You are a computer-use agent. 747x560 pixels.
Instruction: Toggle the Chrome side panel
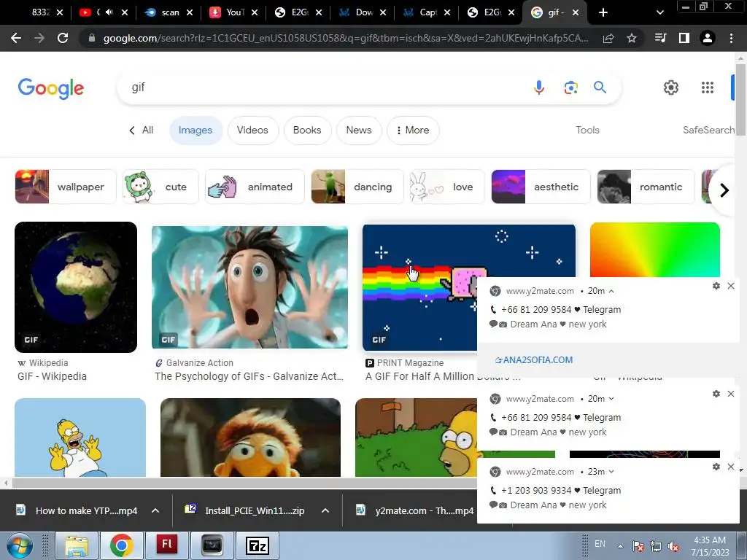(684, 38)
